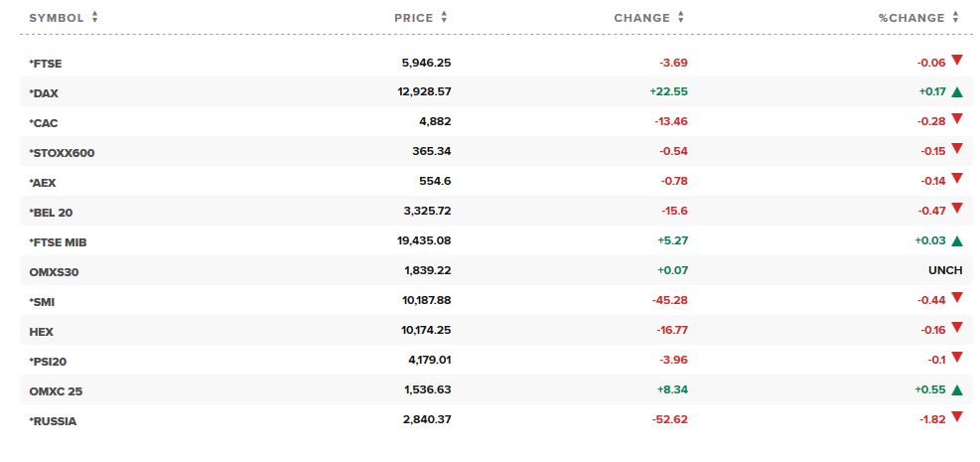Click the red down arrow in AEX row
The height and width of the screenshot is (462, 980).
[957, 178]
